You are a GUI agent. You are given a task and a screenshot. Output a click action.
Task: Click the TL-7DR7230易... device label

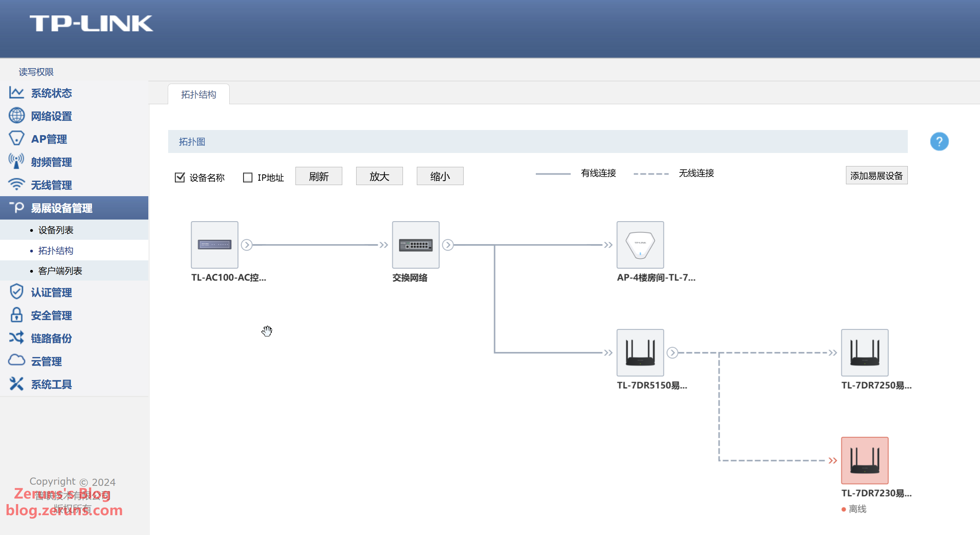pyautogui.click(x=876, y=493)
